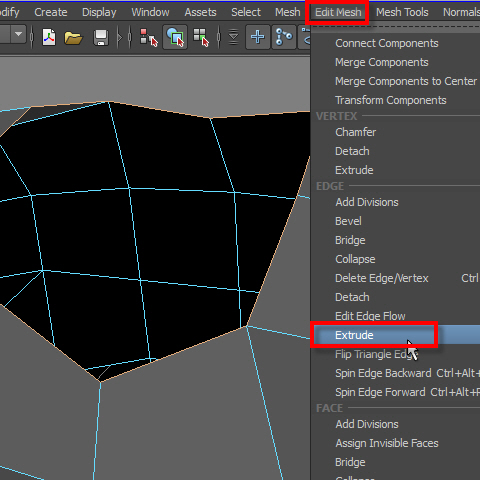
Task: Choose Connect Components
Action: 387,43
